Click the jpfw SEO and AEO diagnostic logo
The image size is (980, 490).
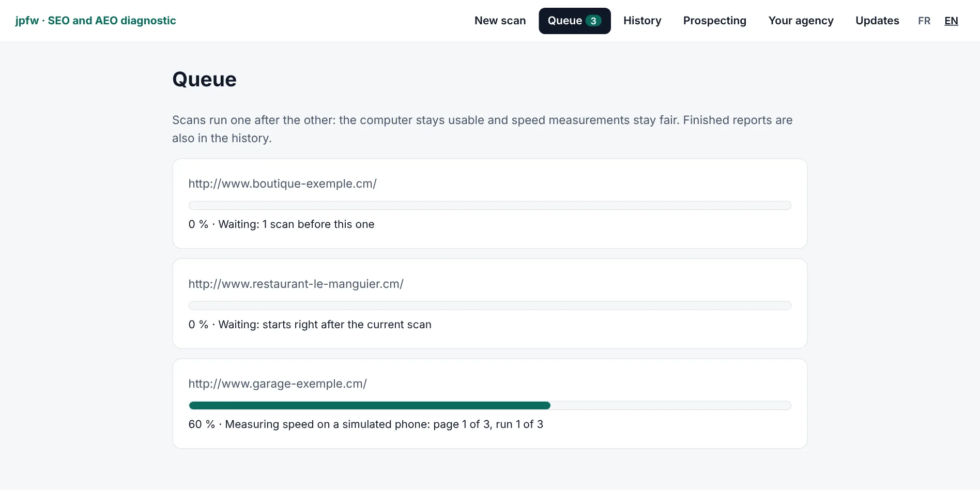[96, 21]
